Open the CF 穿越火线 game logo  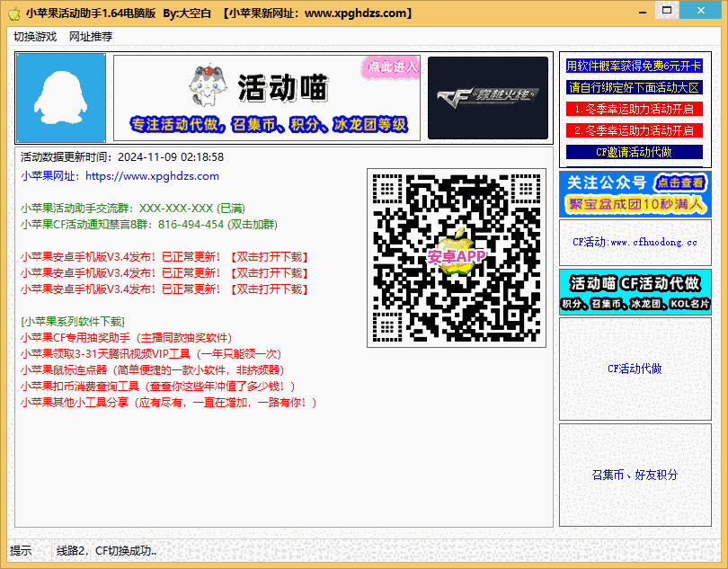point(487,98)
